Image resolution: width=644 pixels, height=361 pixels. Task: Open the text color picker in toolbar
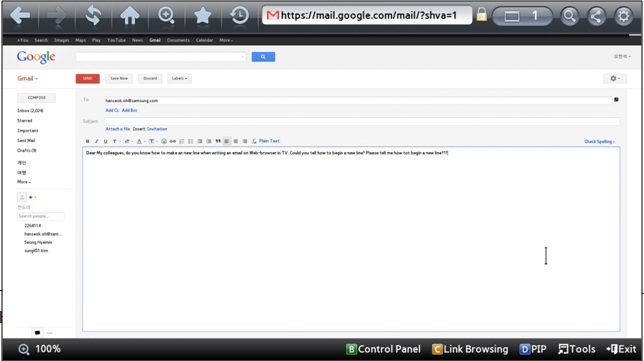click(x=140, y=141)
